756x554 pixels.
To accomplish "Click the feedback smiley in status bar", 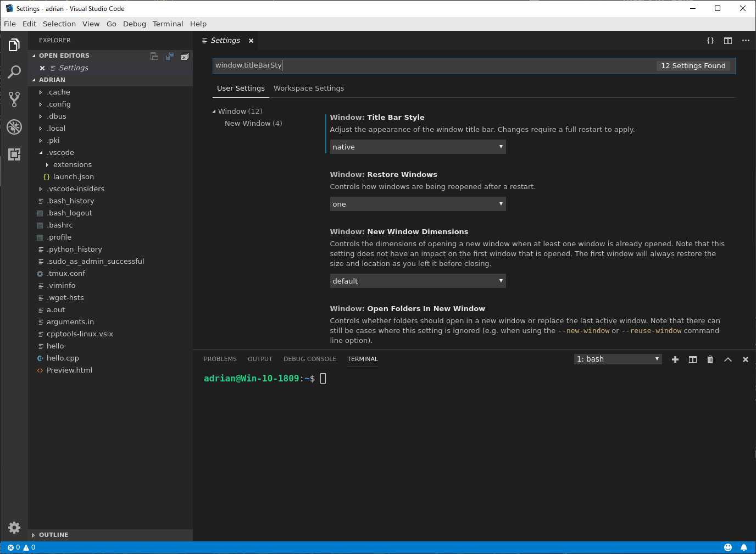I will point(728,547).
